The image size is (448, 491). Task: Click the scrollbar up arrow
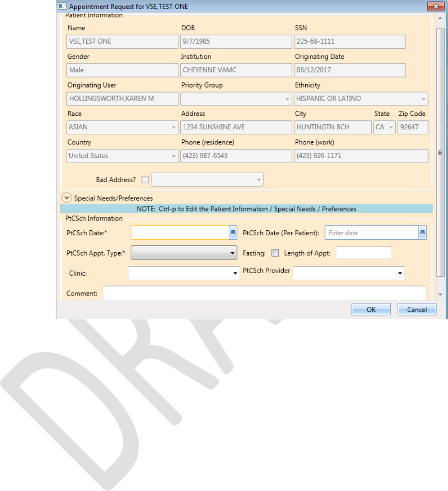point(440,18)
